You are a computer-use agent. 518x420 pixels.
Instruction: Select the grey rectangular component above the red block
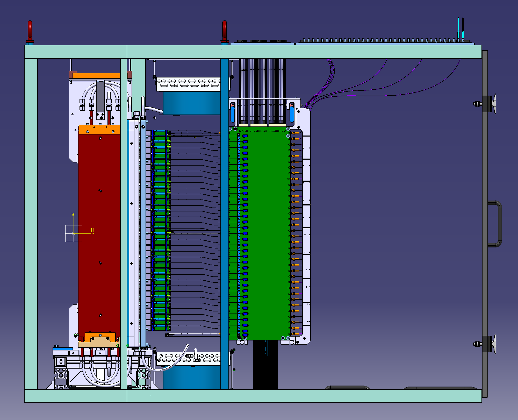pos(100,96)
